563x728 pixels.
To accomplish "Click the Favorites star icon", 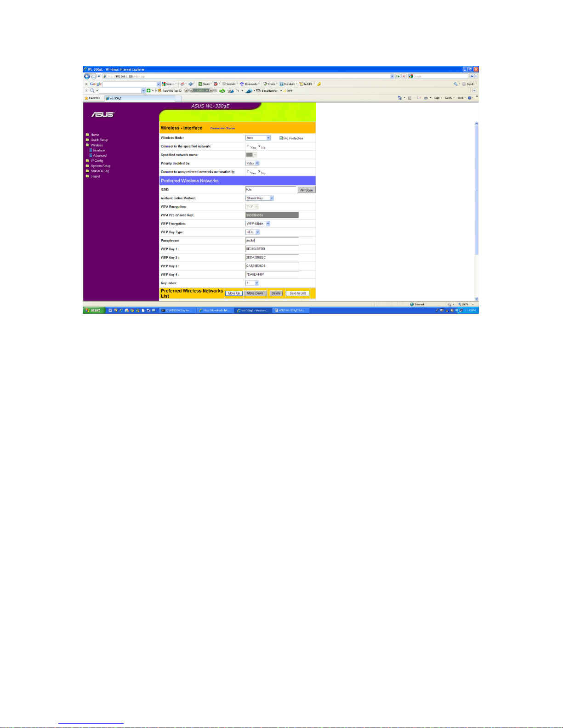I will coord(86,98).
